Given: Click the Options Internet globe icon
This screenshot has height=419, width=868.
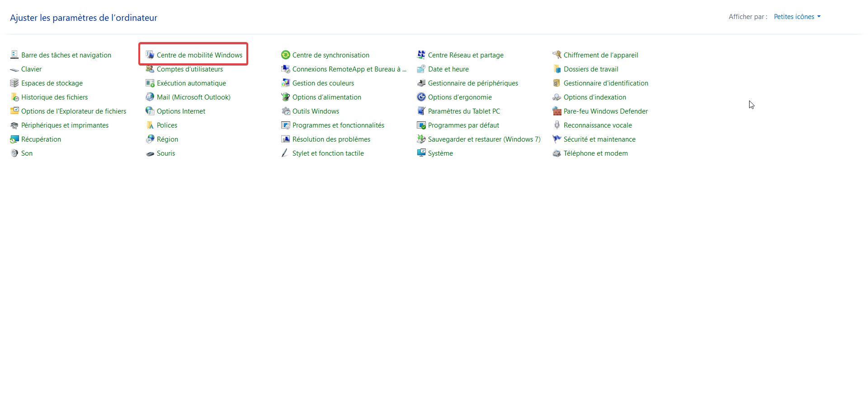Looking at the screenshot, I should coord(150,111).
